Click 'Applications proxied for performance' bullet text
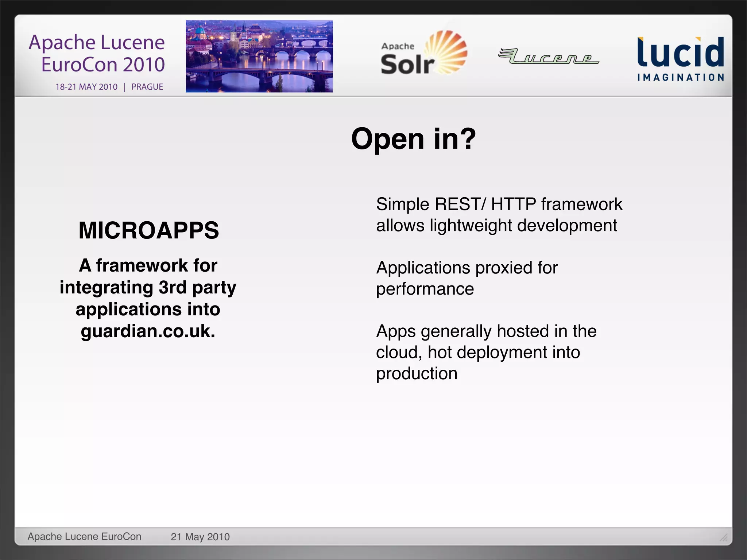 tap(467, 278)
